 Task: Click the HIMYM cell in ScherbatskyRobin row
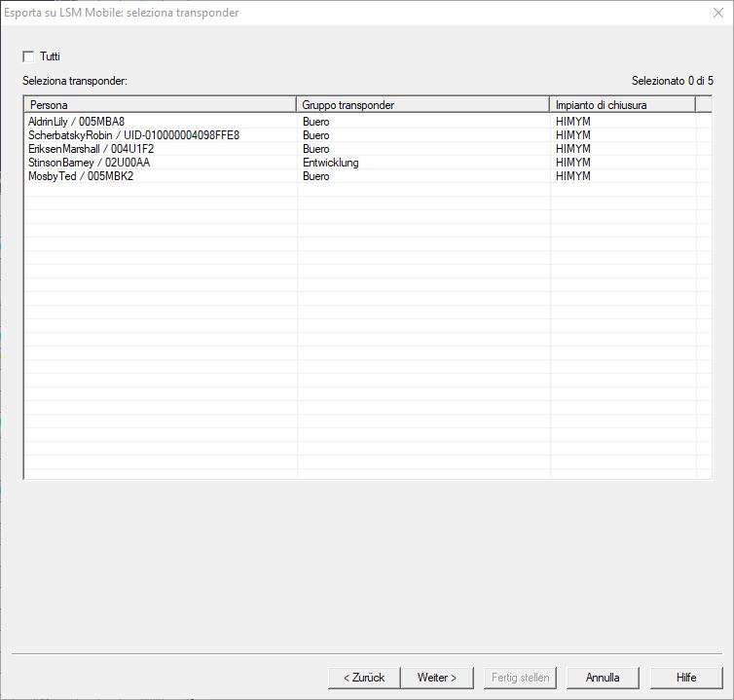573,135
